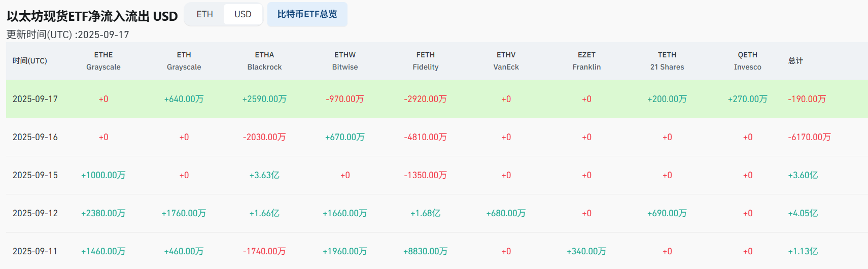Click the 2025-09-15 total +3.60亿 value

tap(803, 175)
